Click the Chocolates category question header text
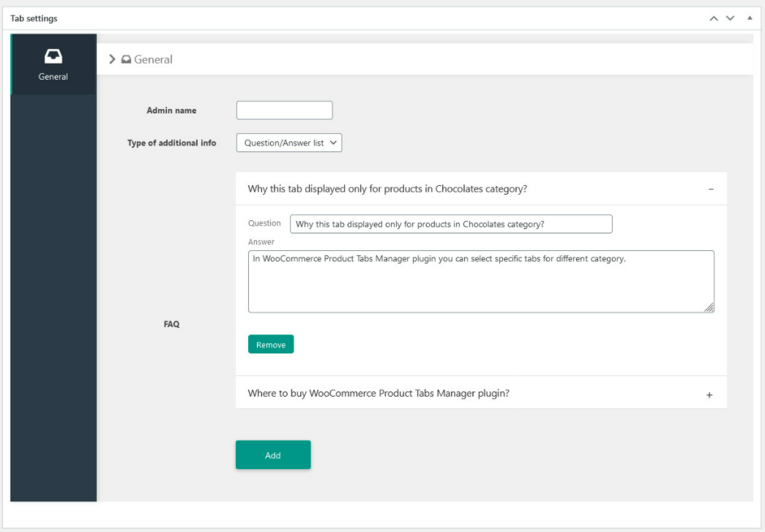Screen dimensions: 765x532 point(387,189)
